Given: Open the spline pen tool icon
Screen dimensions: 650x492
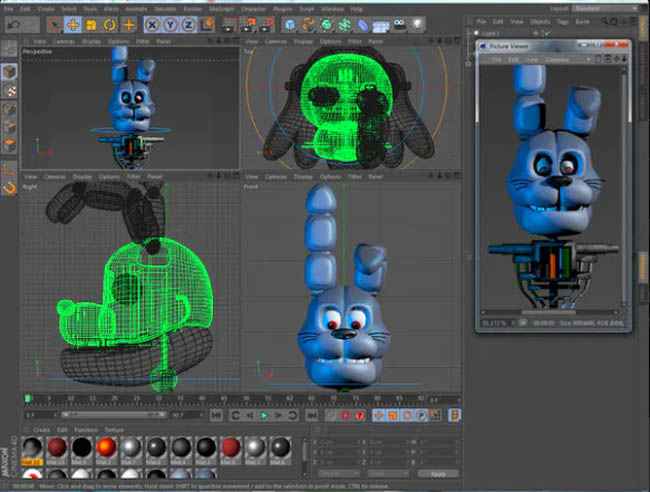Looking at the screenshot, I should coord(308,25).
